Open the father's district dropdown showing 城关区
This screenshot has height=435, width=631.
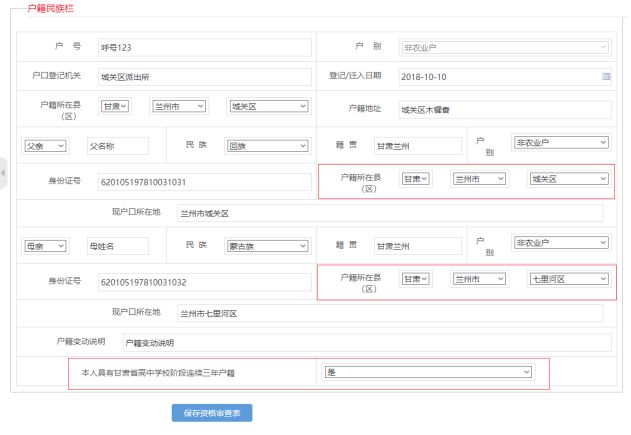click(x=569, y=179)
